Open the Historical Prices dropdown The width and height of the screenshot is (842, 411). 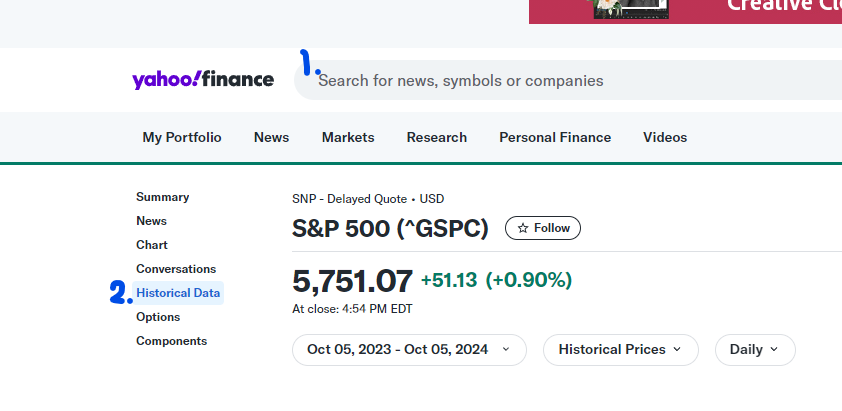620,350
